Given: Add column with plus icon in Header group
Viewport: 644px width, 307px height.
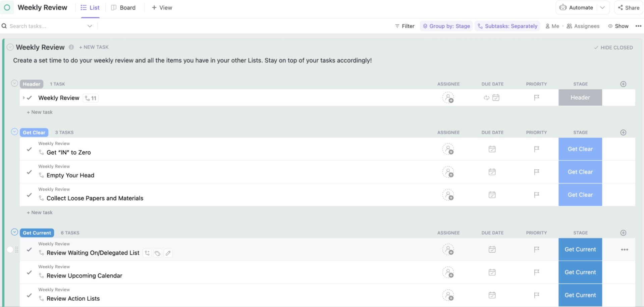Looking at the screenshot, I should tap(623, 84).
